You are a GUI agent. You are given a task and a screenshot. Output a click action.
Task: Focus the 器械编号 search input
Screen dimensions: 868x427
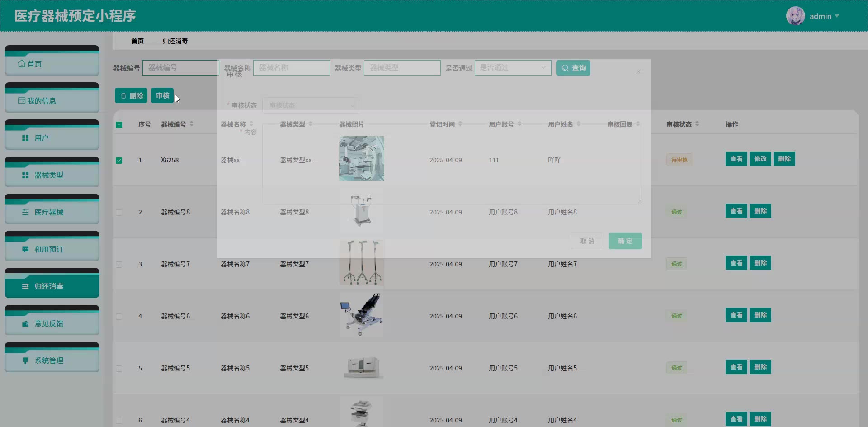[x=181, y=68]
